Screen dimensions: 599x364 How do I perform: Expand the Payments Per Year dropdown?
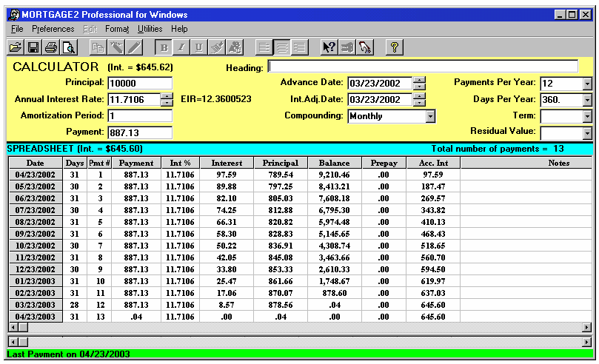(587, 83)
